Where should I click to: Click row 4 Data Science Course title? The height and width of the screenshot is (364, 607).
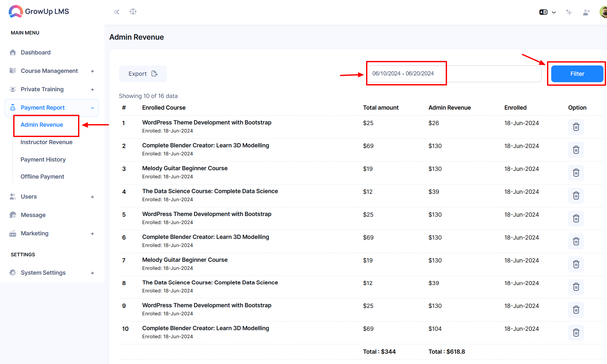tap(210, 191)
